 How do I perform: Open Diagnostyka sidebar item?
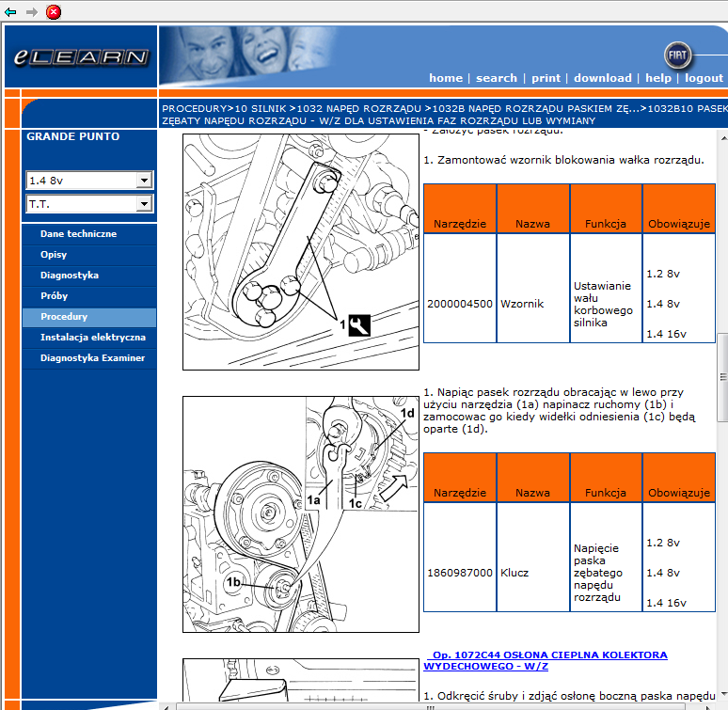[69, 276]
